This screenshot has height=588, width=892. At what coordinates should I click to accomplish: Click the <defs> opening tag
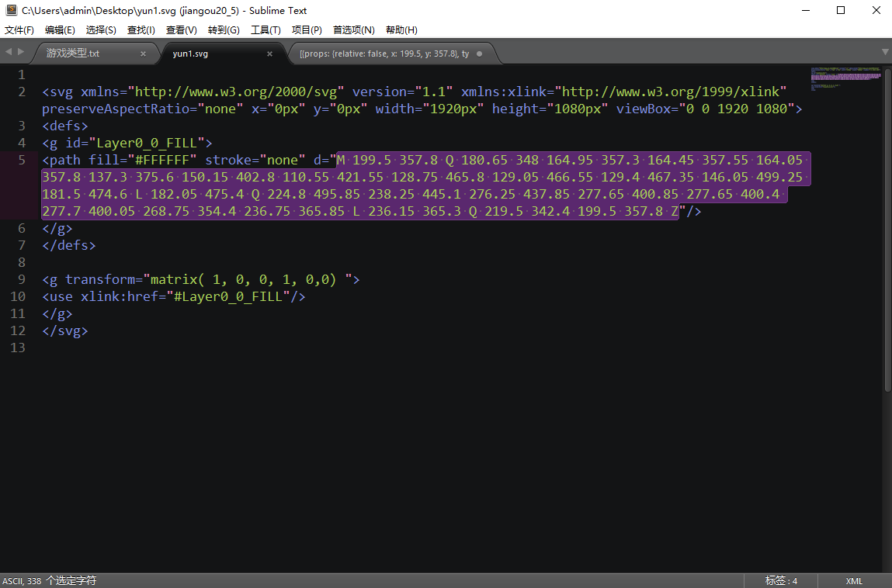pos(65,126)
